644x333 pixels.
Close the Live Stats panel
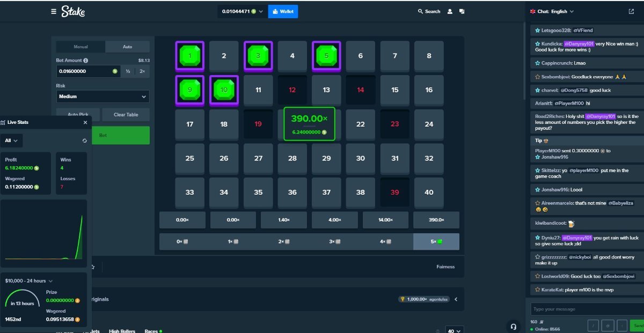(85, 122)
